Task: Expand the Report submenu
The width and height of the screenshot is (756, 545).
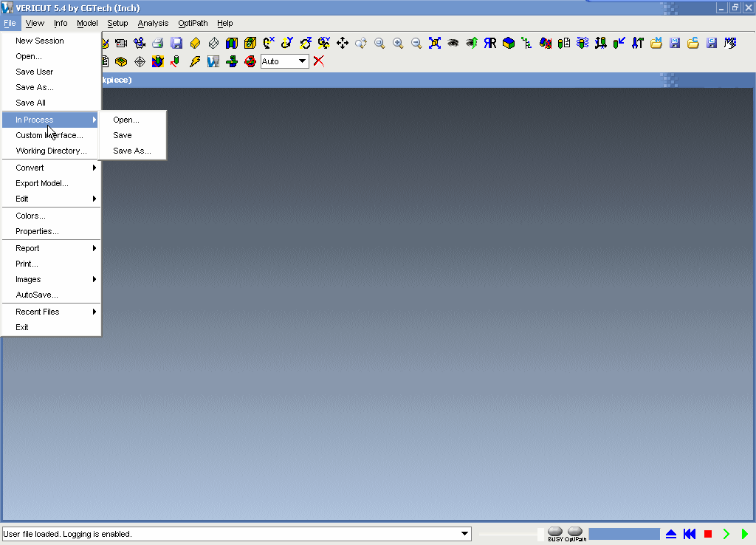Action: 51,248
